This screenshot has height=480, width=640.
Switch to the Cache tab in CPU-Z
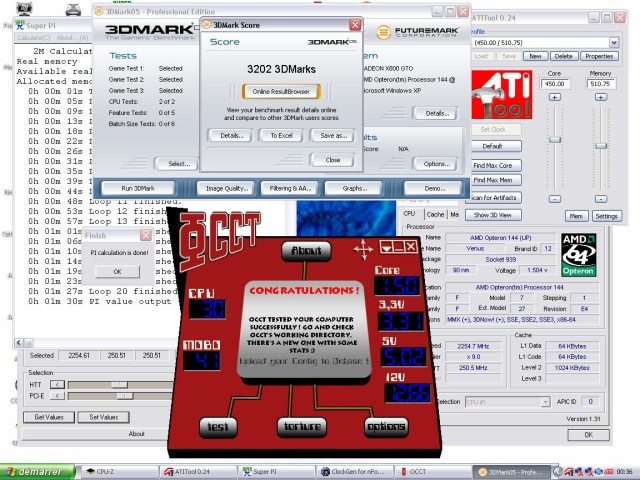click(x=435, y=214)
